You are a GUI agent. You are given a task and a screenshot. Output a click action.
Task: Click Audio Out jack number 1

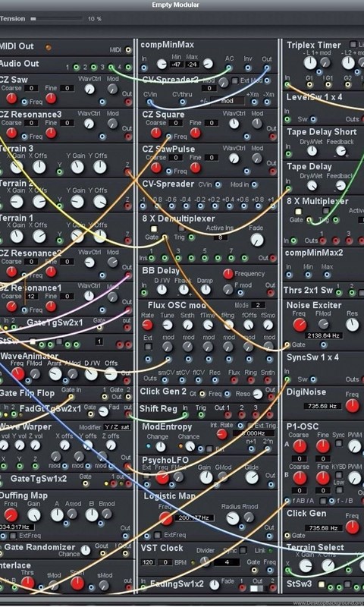click(76, 68)
